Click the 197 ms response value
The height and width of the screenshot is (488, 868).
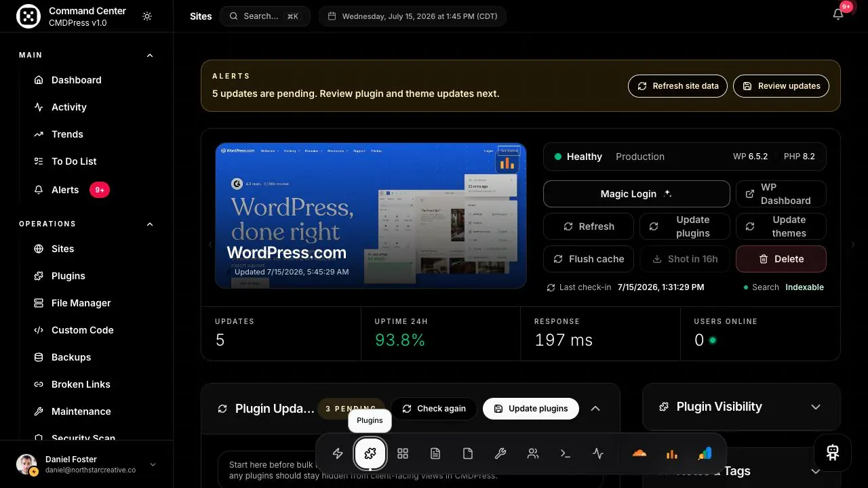(564, 340)
